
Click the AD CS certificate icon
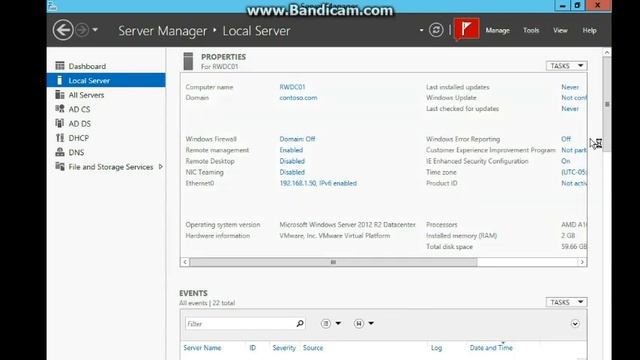[60, 109]
